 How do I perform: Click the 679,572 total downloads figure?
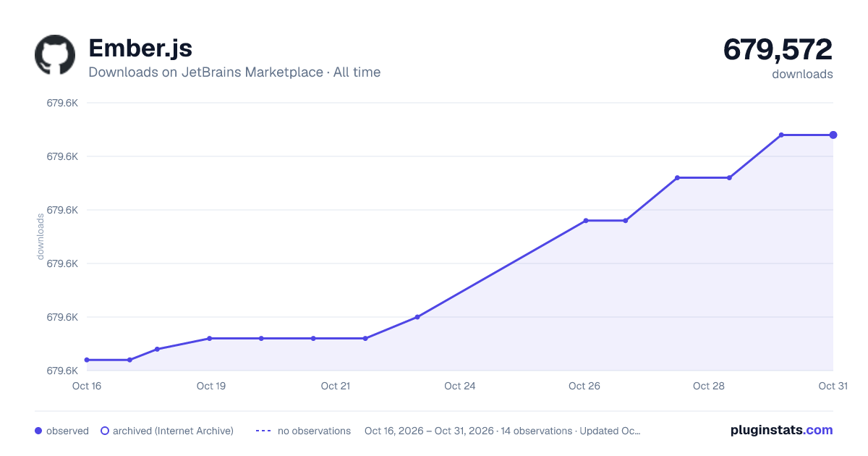(x=778, y=49)
